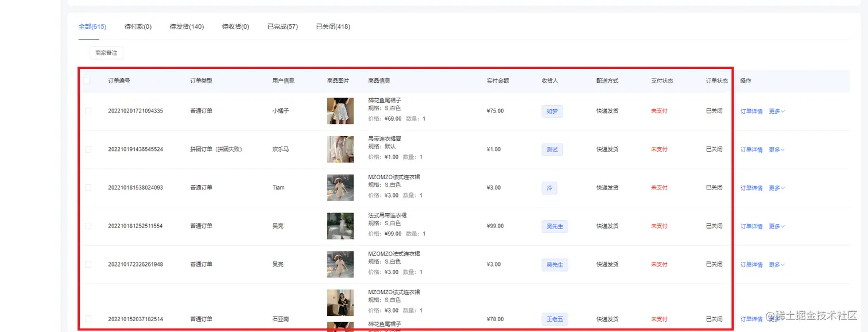Click the 测试 recipient tag
This screenshot has height=332, width=868.
coord(552,150)
